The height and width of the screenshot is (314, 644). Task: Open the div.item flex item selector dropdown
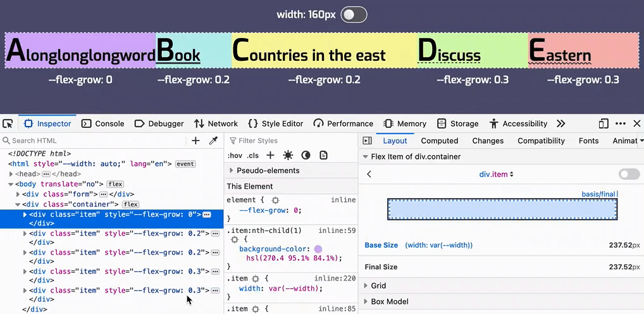497,174
